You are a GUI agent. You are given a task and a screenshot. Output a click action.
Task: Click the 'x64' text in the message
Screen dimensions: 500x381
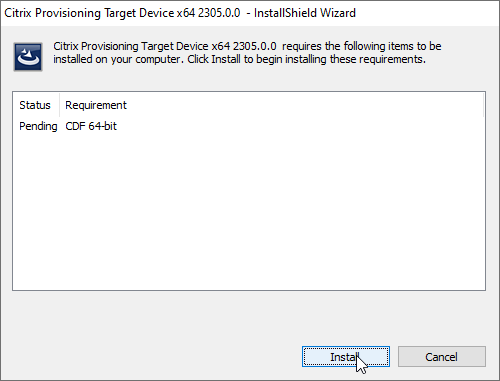pos(221,46)
